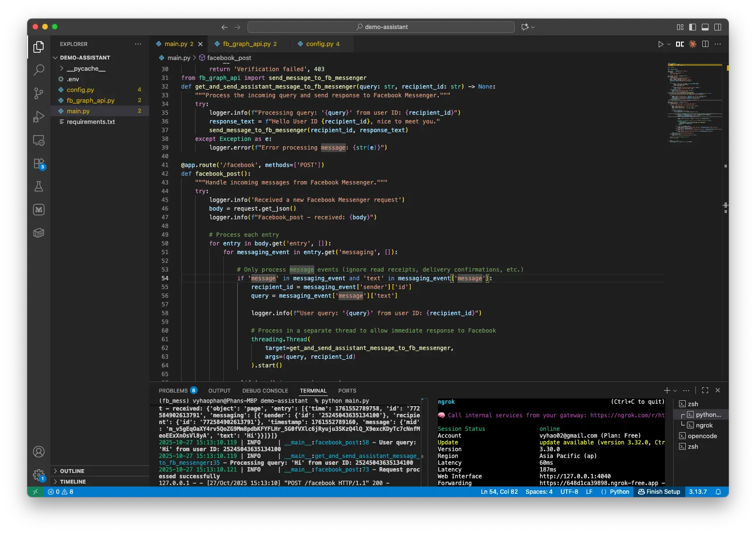The height and width of the screenshot is (533, 756).
Task: Run main.py with the play icon
Action: point(661,44)
